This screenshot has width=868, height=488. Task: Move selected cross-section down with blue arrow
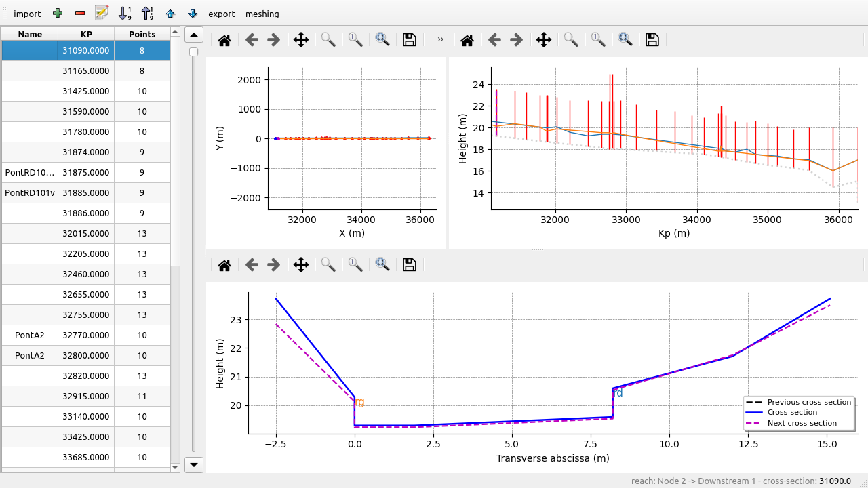(193, 14)
